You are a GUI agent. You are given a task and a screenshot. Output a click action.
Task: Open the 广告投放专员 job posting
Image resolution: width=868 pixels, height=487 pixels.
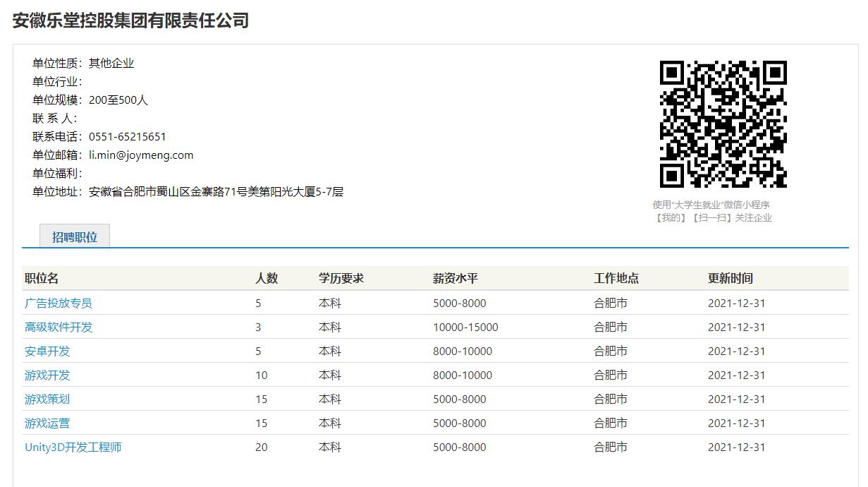(x=59, y=303)
